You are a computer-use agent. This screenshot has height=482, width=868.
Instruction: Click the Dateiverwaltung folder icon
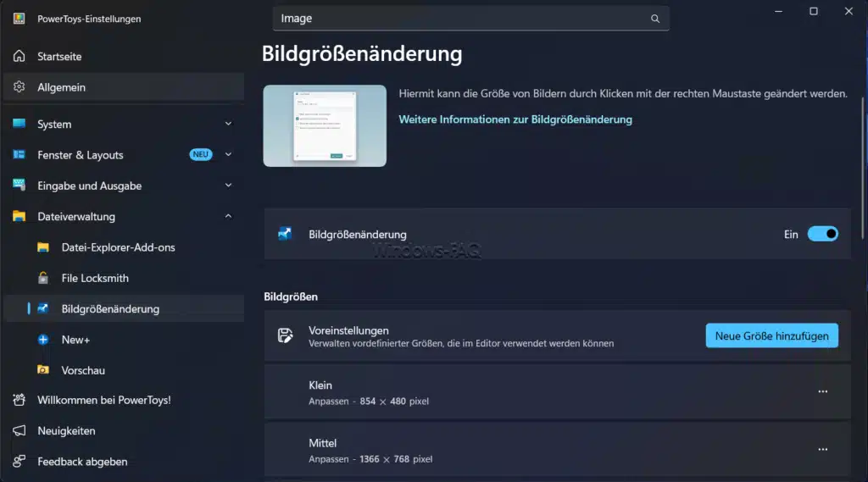19,216
